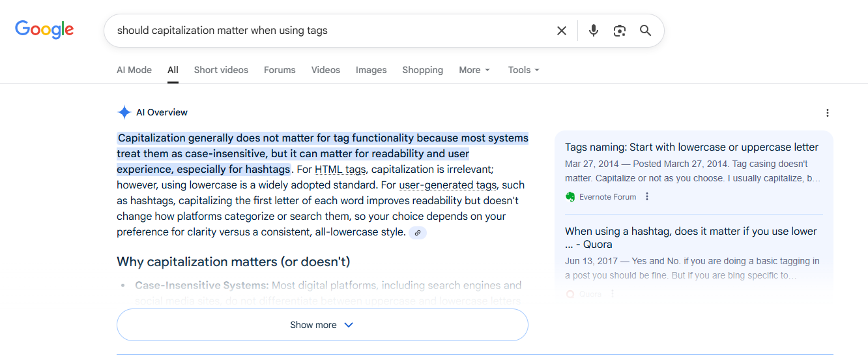Select the Short videos tab
868x362 pixels.
pos(221,70)
